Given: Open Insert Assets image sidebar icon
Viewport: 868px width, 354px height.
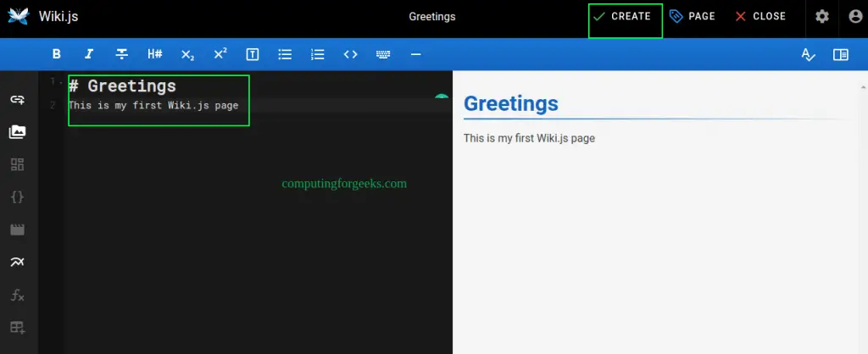Looking at the screenshot, I should tap(18, 131).
